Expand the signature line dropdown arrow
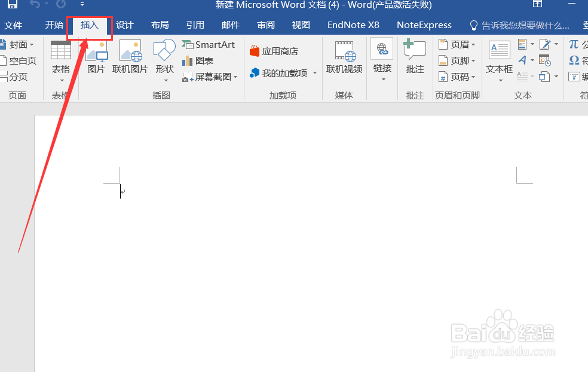This screenshot has height=372, width=588. pos(556,44)
